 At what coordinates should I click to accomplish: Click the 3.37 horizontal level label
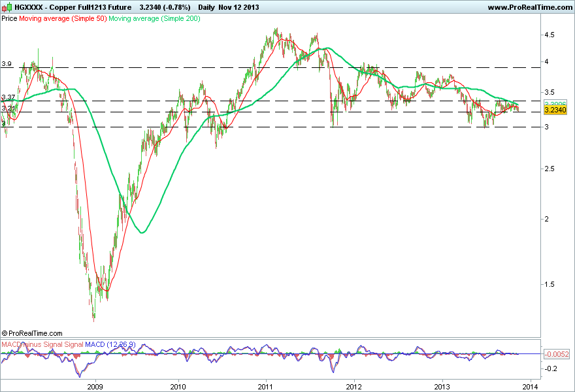8,97
